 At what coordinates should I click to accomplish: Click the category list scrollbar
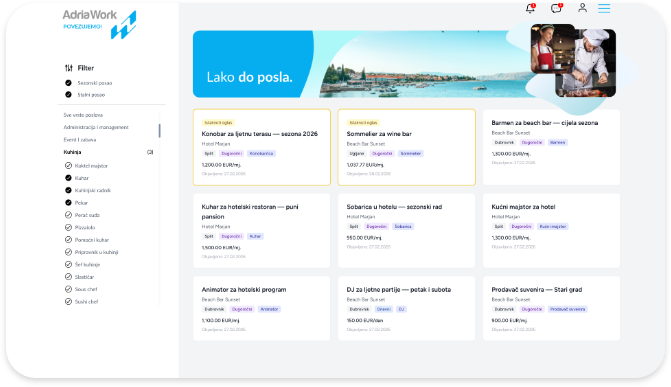[x=160, y=131]
